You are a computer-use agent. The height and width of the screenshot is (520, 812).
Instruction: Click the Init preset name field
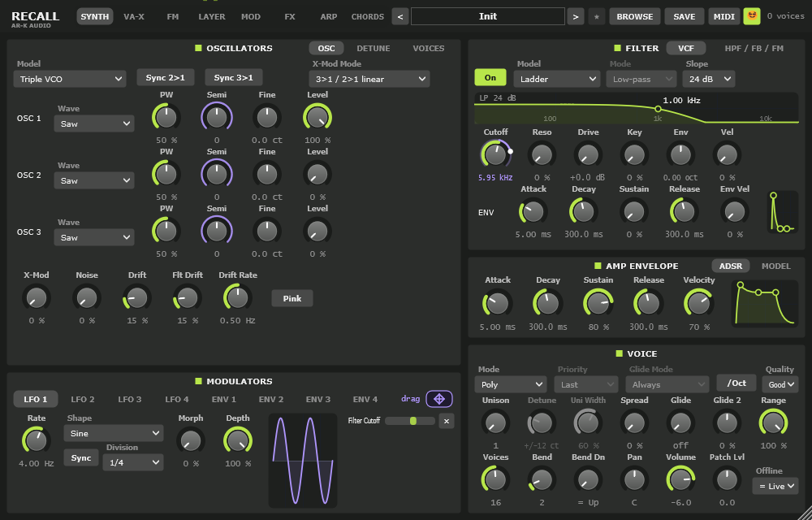[488, 16]
